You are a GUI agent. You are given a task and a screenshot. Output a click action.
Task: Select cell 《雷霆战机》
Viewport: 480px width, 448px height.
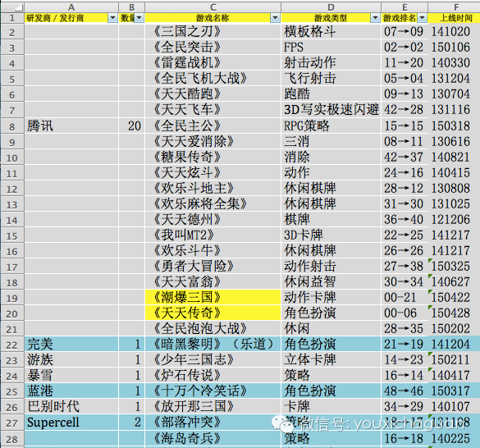[213, 63]
